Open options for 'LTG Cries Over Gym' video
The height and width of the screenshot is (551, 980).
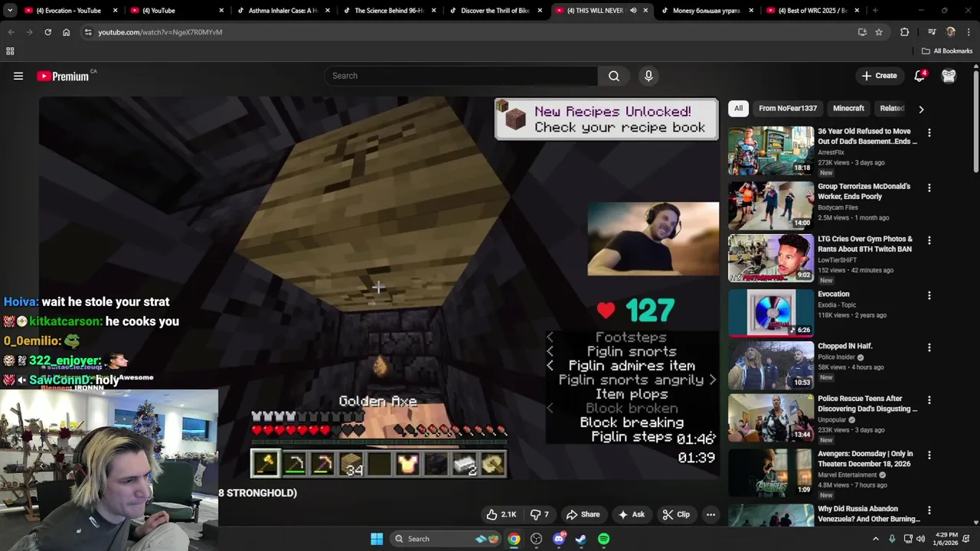(x=929, y=240)
